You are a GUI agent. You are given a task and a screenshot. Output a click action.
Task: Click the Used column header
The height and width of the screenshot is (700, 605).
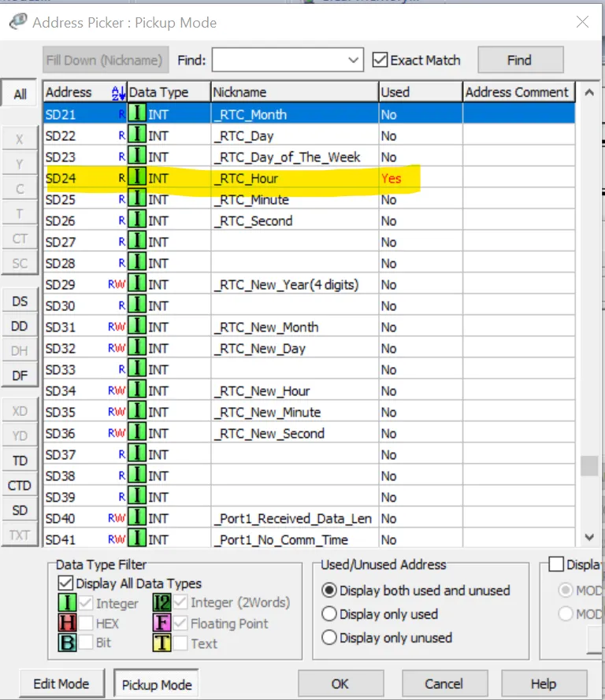pos(420,92)
